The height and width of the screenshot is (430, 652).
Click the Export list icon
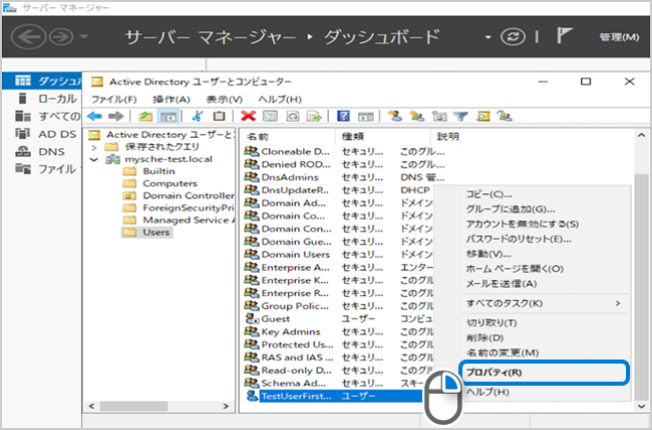[314, 116]
